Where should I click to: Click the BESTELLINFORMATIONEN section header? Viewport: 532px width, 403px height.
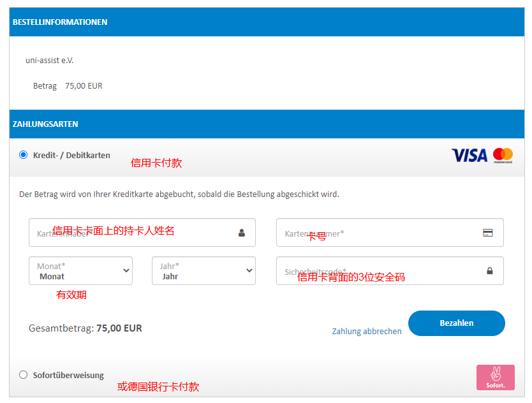tap(60, 22)
